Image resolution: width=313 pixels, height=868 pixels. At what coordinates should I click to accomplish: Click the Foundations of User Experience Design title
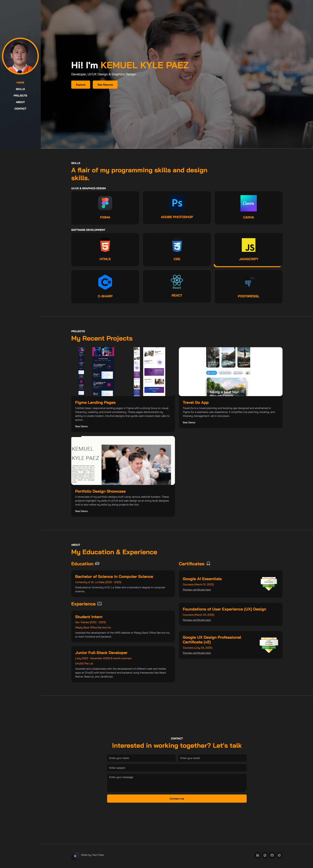pyautogui.click(x=224, y=609)
